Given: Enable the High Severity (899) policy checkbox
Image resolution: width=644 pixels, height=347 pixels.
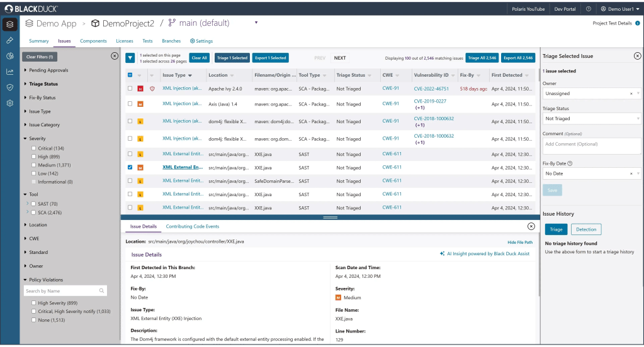Looking at the screenshot, I should click(x=35, y=303).
